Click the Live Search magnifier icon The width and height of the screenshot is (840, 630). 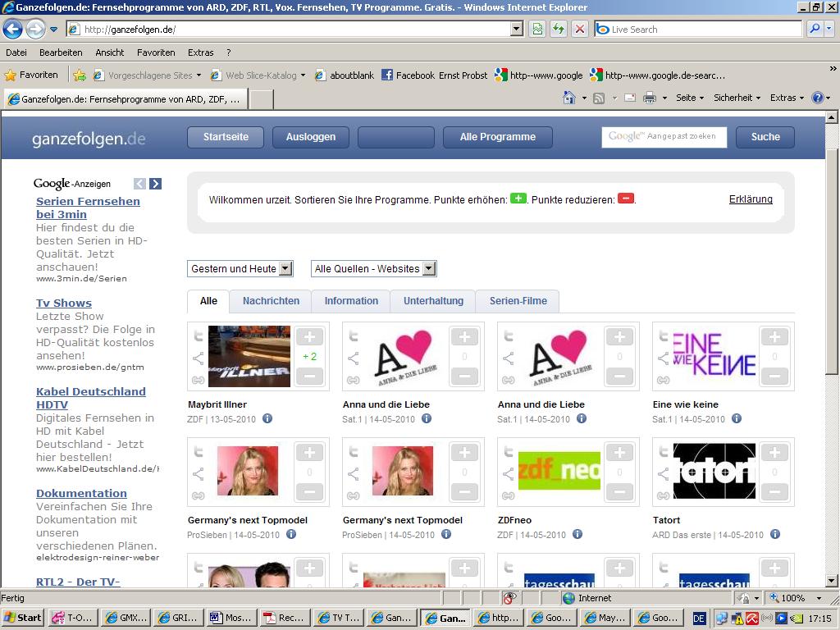click(815, 29)
